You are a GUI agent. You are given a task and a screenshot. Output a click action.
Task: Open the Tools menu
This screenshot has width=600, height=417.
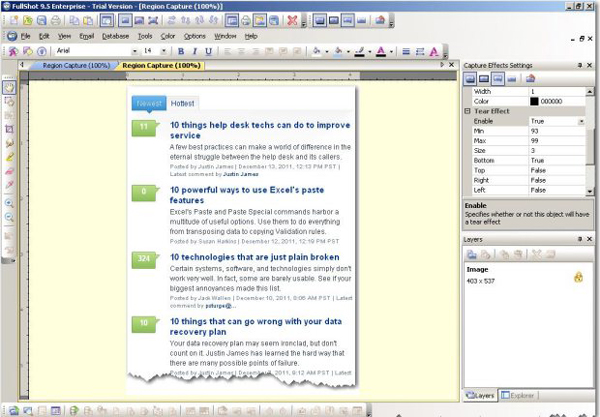(x=145, y=36)
